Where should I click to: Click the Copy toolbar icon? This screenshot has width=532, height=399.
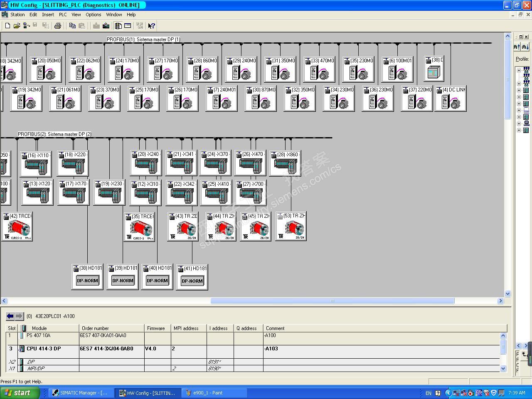click(x=72, y=26)
